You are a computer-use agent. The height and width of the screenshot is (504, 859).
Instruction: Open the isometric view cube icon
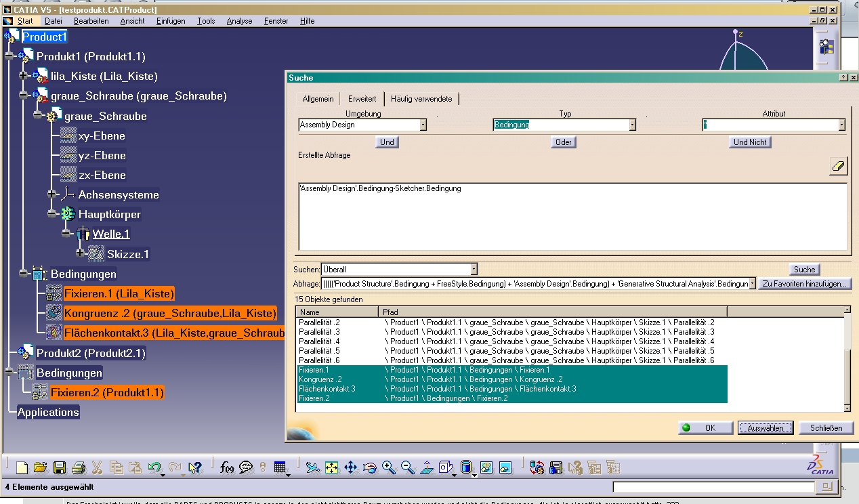click(x=445, y=467)
